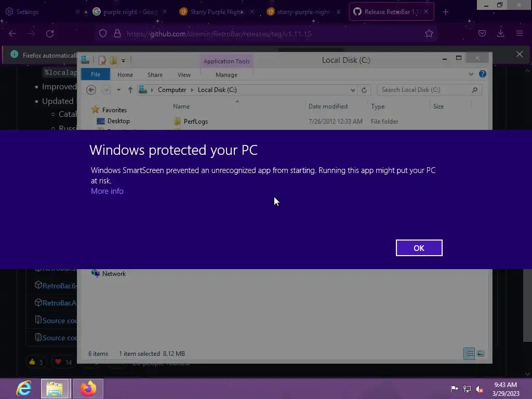Select the PerfLogs folder
532x399 pixels.
point(195,122)
